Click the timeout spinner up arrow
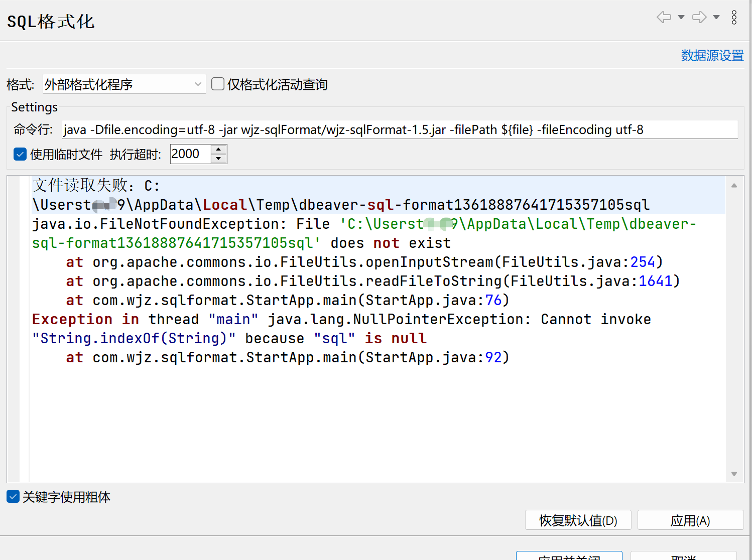The width and height of the screenshot is (752, 560). tap(218, 149)
